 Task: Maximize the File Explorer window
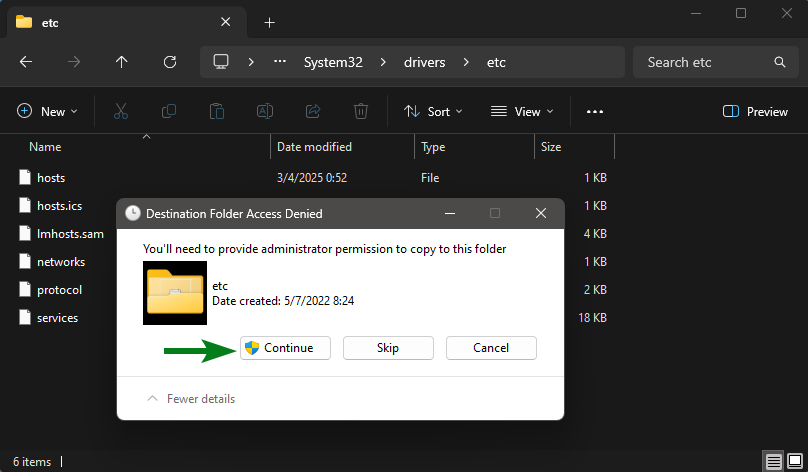coord(740,13)
